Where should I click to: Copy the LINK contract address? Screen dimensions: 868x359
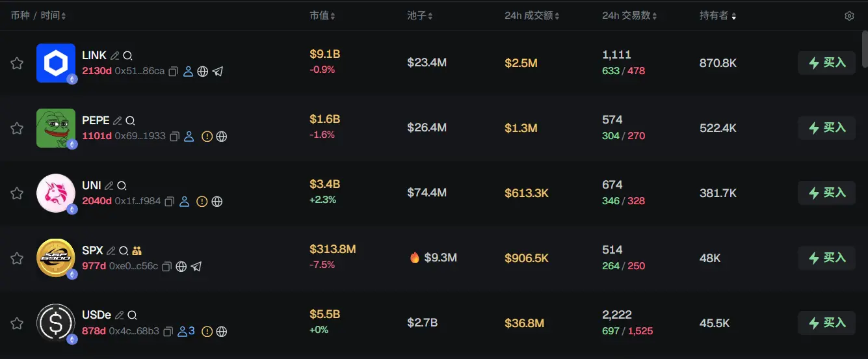click(174, 72)
